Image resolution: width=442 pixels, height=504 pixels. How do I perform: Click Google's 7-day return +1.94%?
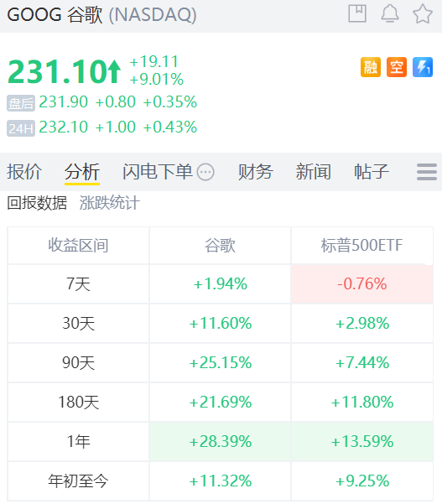(221, 284)
